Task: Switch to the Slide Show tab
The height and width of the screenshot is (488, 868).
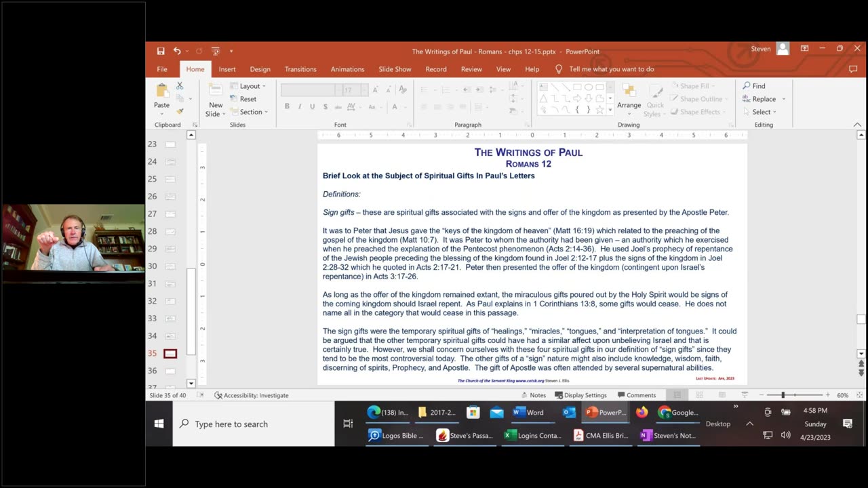Action: tap(395, 69)
